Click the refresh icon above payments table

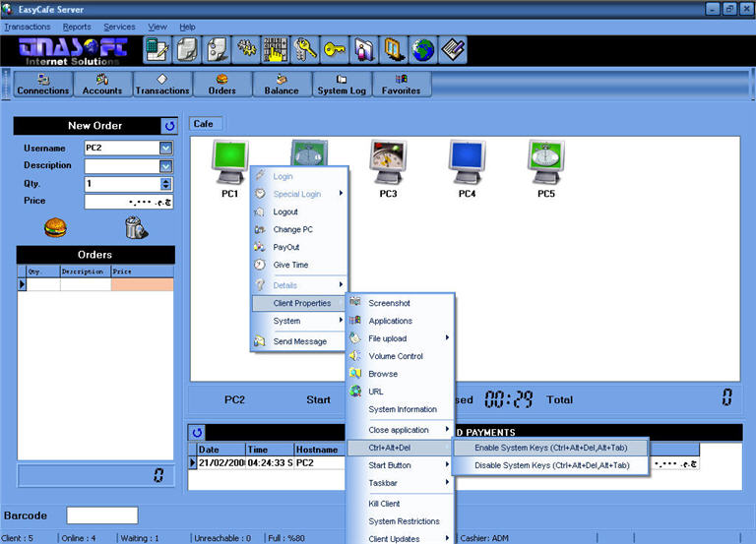[197, 432]
